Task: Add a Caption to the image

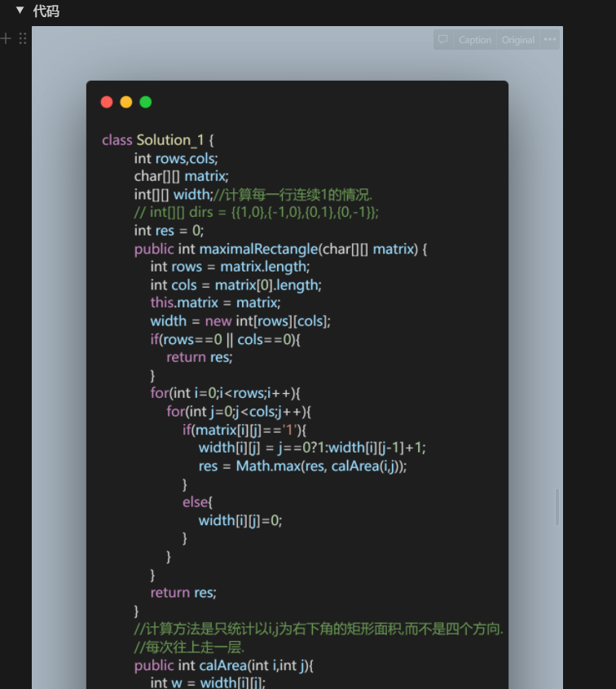Action: tap(474, 40)
